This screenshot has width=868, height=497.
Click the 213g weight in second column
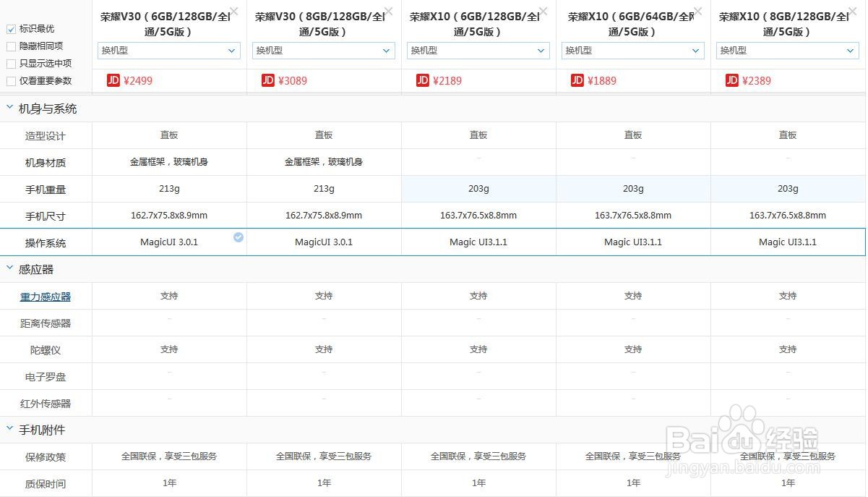324,189
